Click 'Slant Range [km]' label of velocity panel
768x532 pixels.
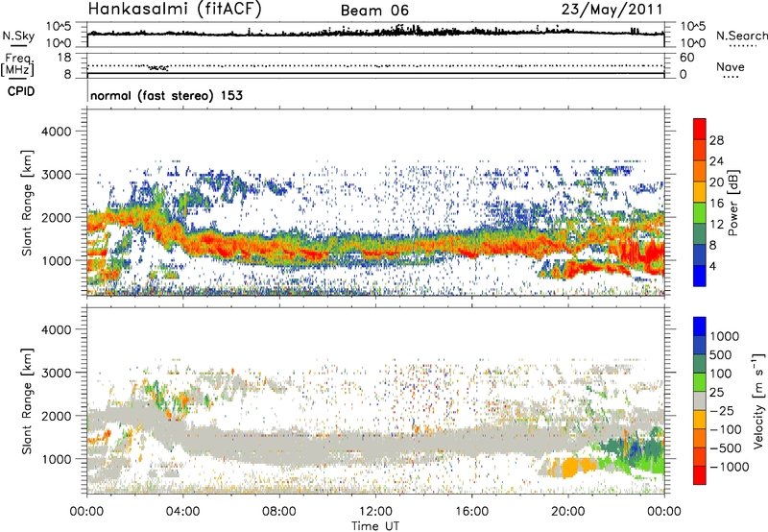(x=28, y=400)
